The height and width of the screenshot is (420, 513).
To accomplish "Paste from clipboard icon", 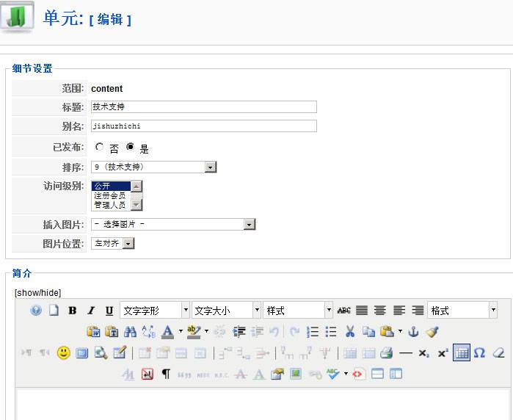I will [387, 332].
